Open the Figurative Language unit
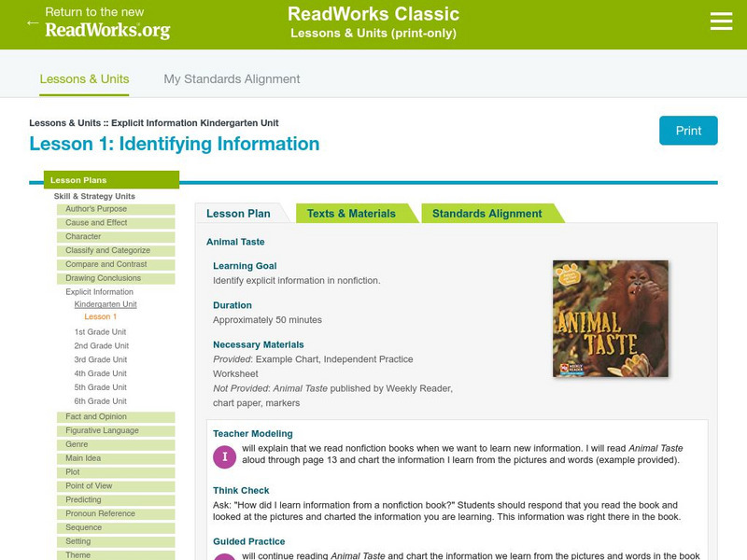 point(116,430)
